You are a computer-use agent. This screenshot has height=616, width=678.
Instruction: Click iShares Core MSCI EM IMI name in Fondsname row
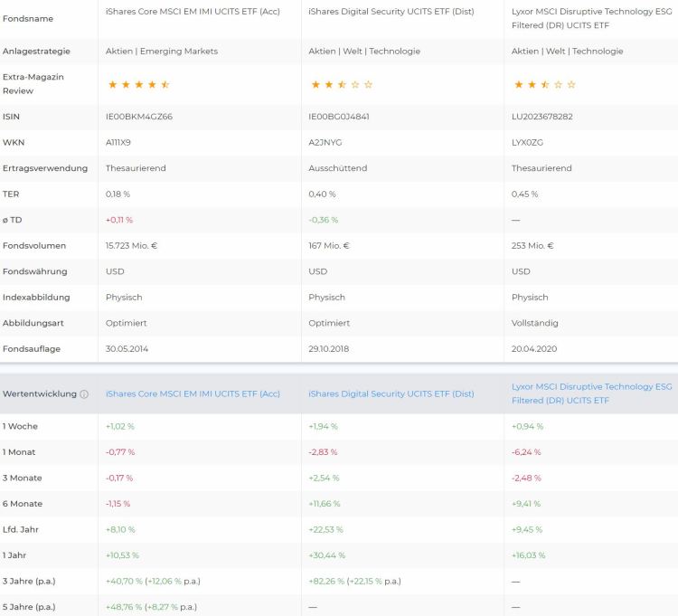(x=193, y=11)
